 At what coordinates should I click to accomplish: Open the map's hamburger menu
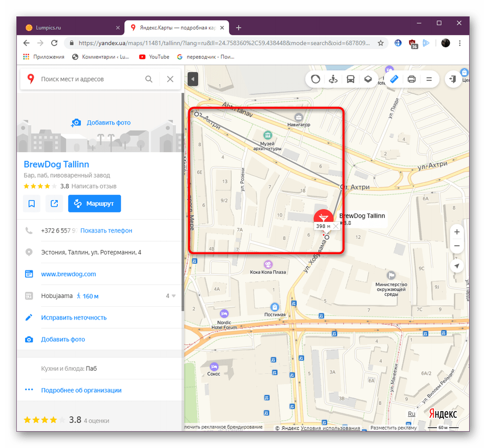pos(429,79)
